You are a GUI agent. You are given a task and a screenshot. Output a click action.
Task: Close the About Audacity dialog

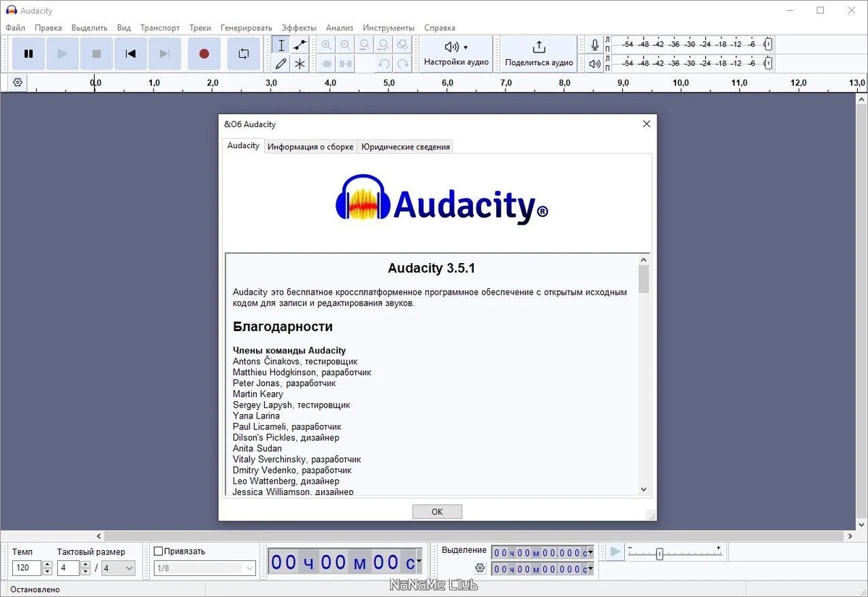coord(647,124)
